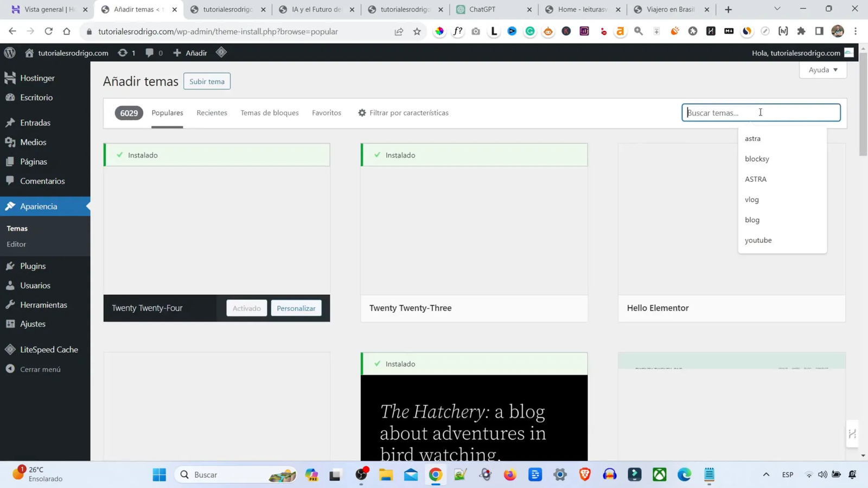Open Medios via its sidebar icon

click(x=10, y=142)
